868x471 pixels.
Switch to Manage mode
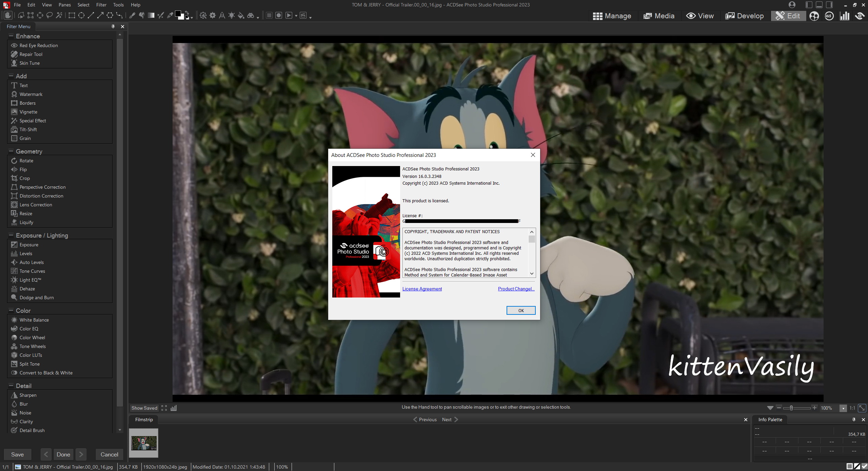612,16
